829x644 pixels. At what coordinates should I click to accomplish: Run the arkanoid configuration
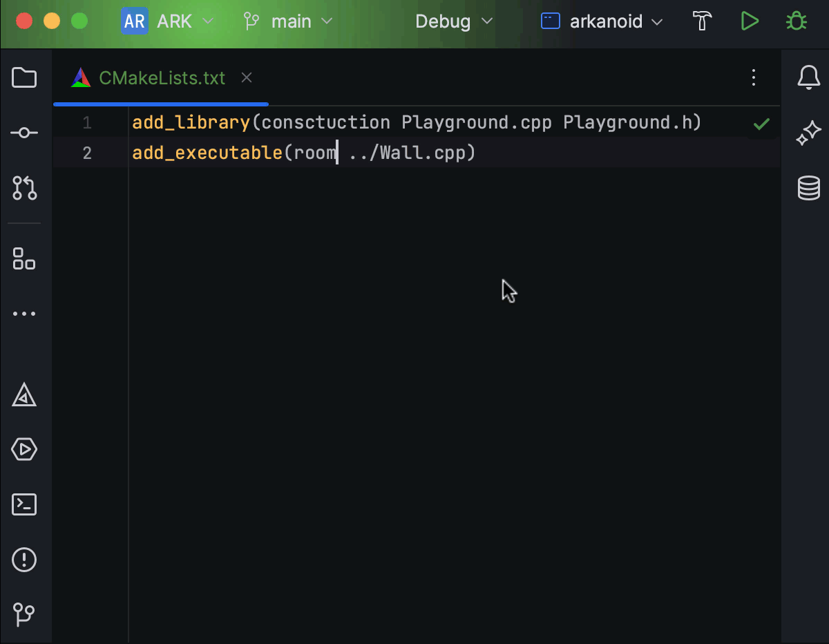click(750, 21)
